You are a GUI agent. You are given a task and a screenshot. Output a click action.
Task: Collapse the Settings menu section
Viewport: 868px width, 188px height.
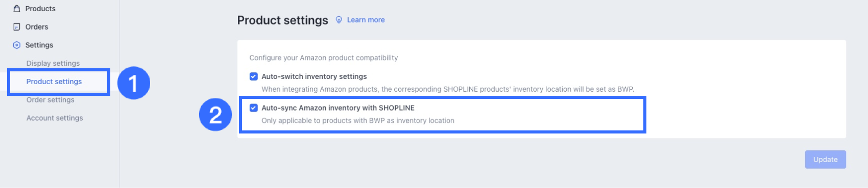pos(39,45)
